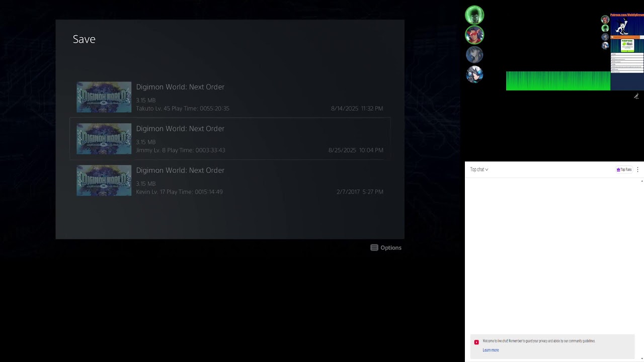Image resolution: width=644 pixels, height=362 pixels.
Task: Click the Learn more link in chat
Action: click(491, 350)
